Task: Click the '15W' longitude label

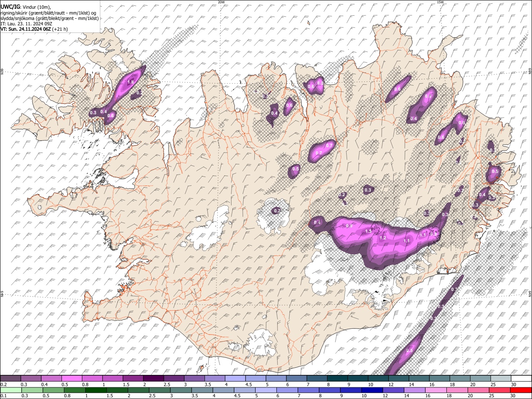Action: tap(440, 2)
